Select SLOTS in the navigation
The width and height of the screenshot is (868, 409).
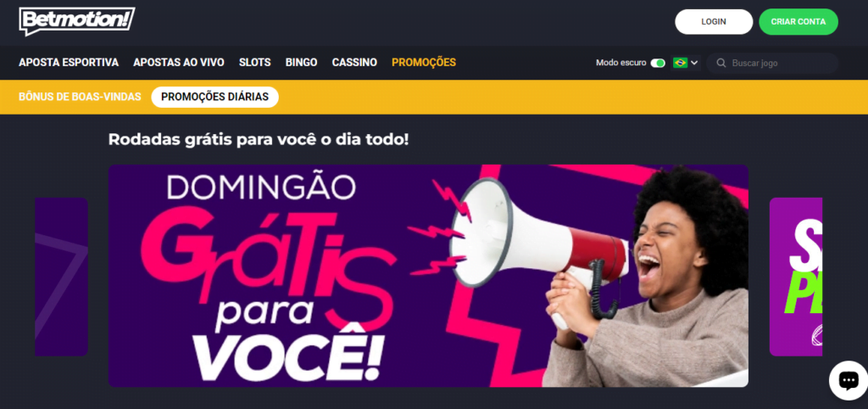pyautogui.click(x=254, y=63)
